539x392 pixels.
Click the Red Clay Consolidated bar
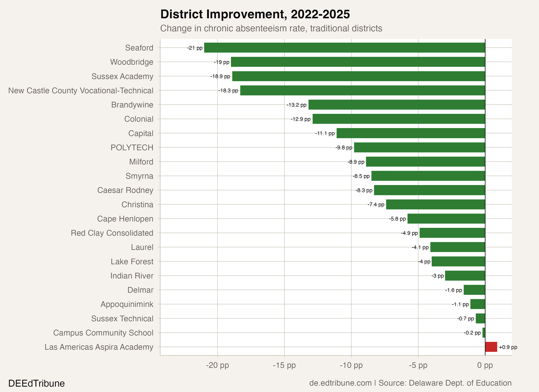tap(452, 233)
